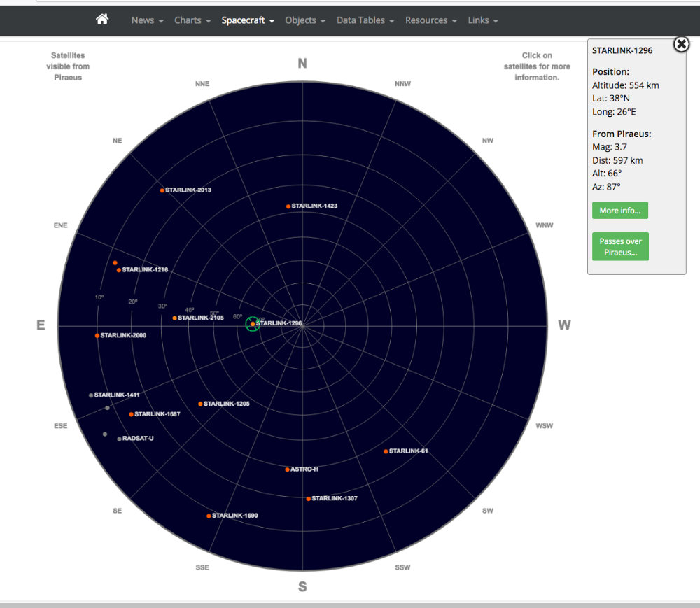Open the Objects menu
This screenshot has height=608, width=700.
coord(305,20)
